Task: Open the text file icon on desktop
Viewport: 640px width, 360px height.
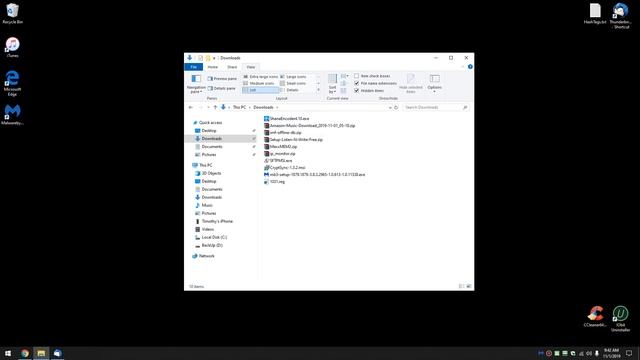Action: pos(595,13)
